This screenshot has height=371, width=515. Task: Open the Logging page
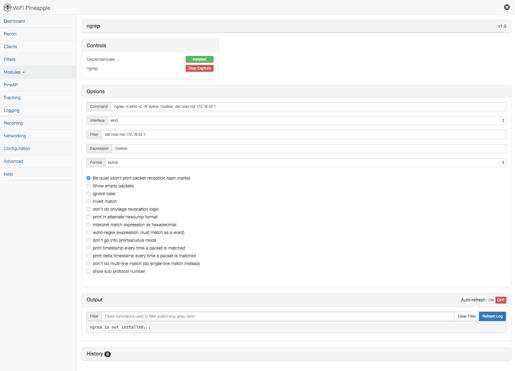click(x=12, y=110)
